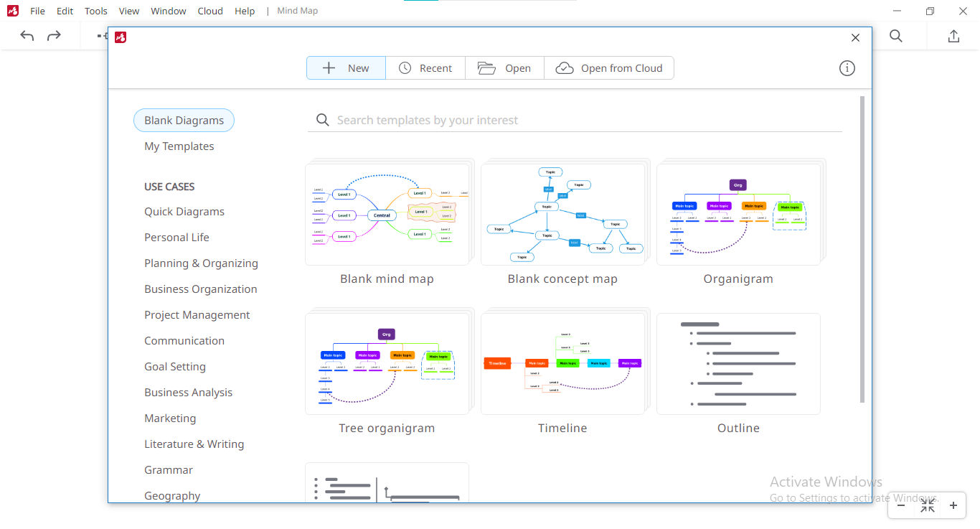Choose Personal Life use case
Image resolution: width=980 pixels, height=529 pixels.
click(x=176, y=238)
